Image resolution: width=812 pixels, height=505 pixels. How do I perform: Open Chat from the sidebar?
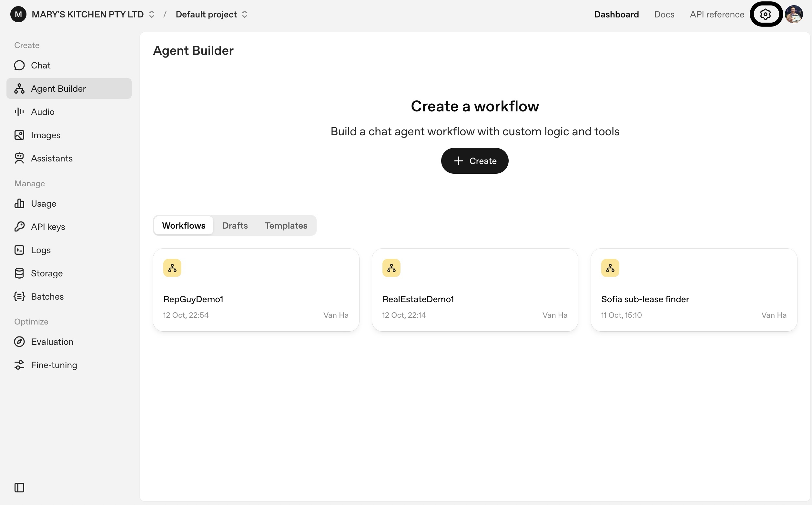(40, 66)
